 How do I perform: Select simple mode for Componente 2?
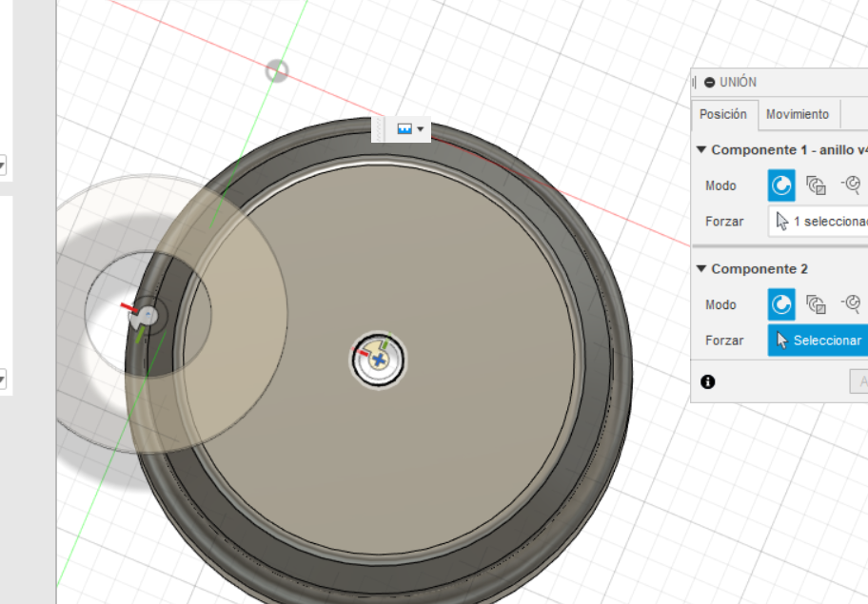[781, 304]
